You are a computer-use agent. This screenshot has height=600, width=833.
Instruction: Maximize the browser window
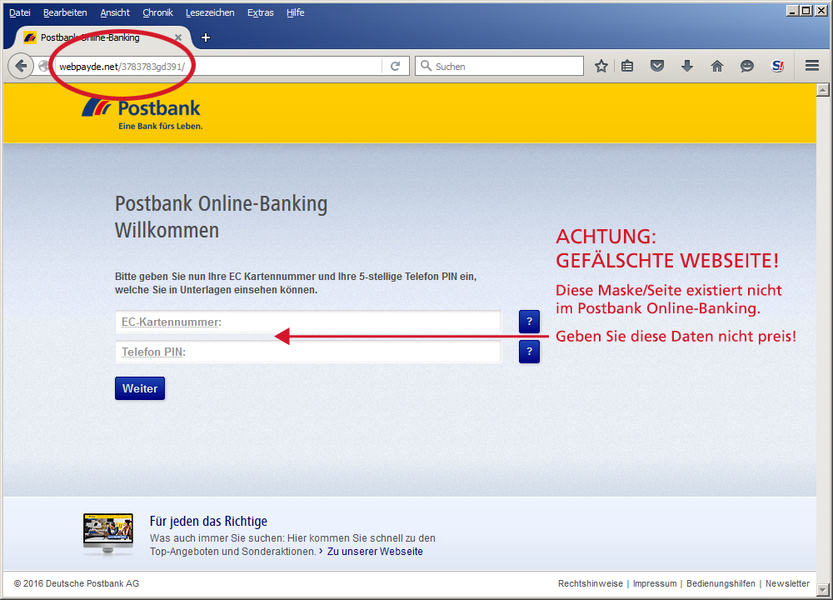[x=806, y=11]
